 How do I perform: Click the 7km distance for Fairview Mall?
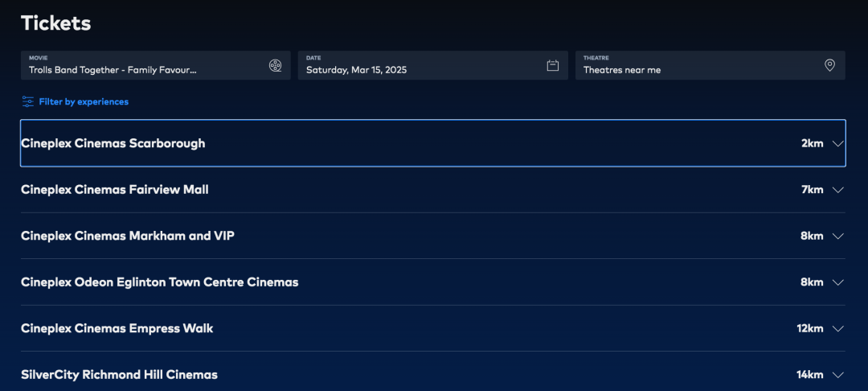(x=812, y=189)
